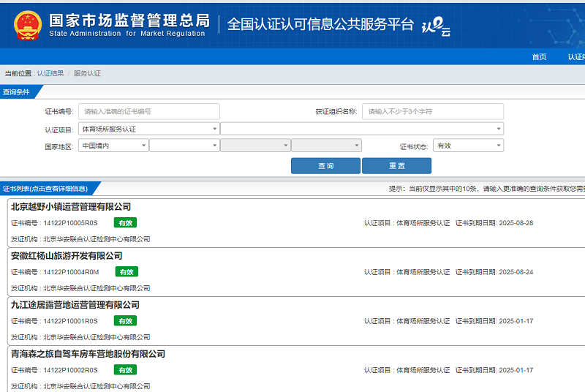This screenshot has width=585, height=392.
Task: Open 北京越野小镇运营管理有限公司 certificate entry
Action: pyautogui.click(x=71, y=207)
